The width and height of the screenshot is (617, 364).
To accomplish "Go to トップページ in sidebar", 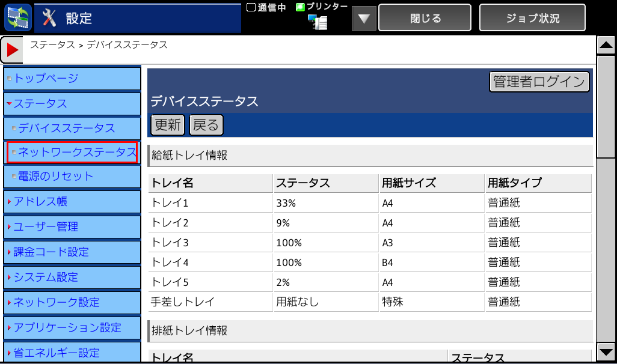I will click(x=46, y=78).
